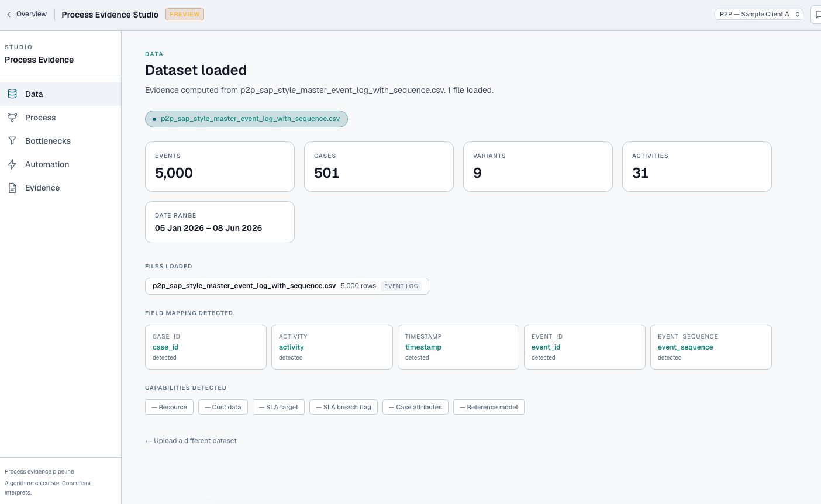The height and width of the screenshot is (504, 821).
Task: Open the P2P — Sample Client A dropdown
Action: (759, 14)
